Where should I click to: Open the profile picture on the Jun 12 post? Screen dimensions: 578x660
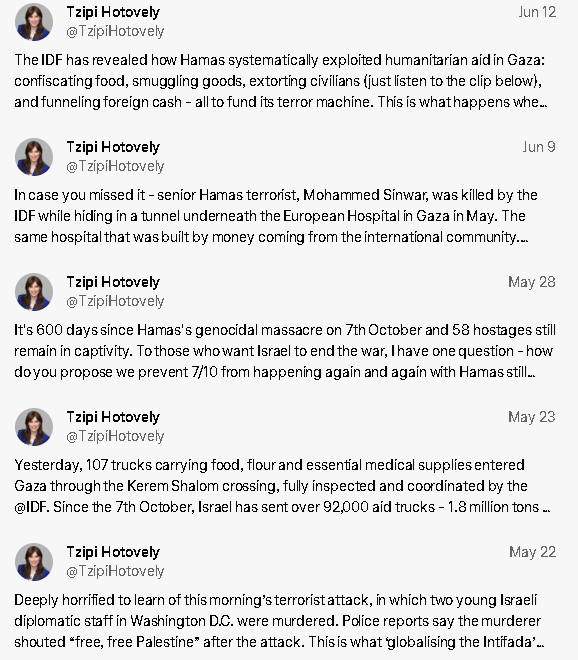[x=34, y=22]
